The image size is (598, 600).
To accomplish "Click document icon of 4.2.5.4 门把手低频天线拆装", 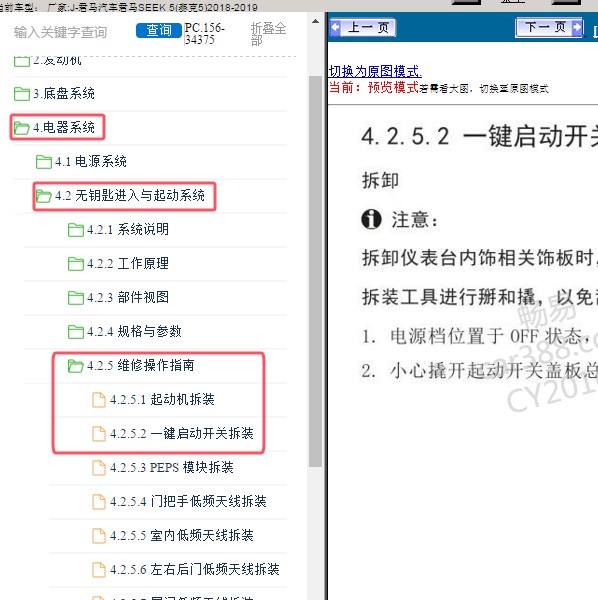I will 99,502.
